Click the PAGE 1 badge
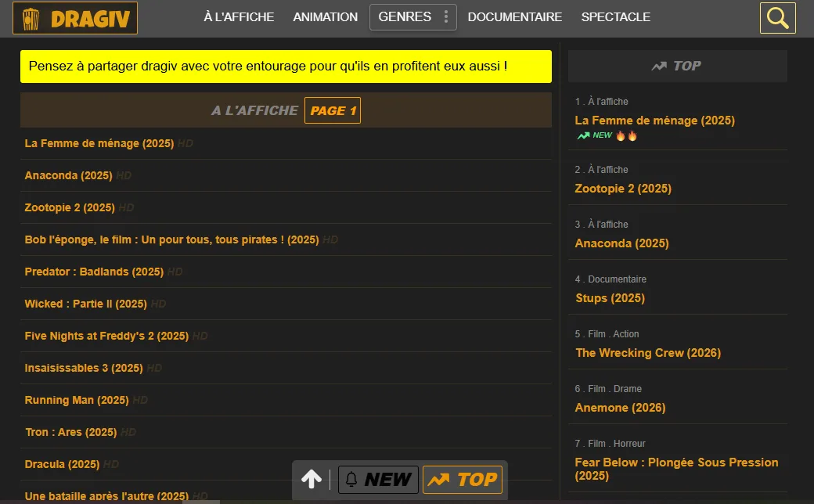This screenshot has height=504, width=814. (x=333, y=111)
